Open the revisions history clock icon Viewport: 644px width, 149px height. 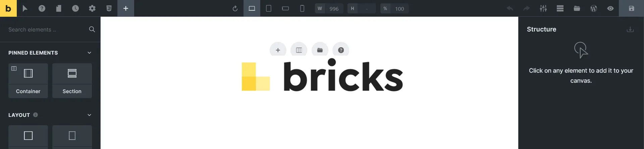(x=75, y=8)
